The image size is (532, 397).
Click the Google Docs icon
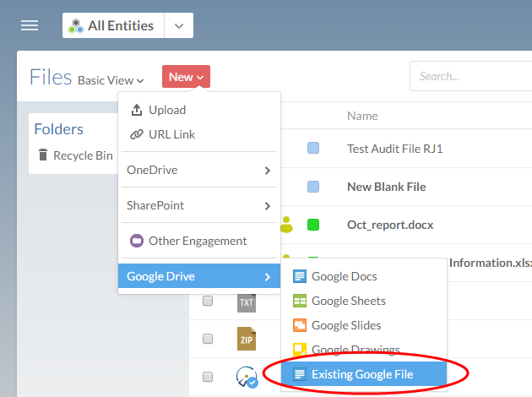point(299,276)
